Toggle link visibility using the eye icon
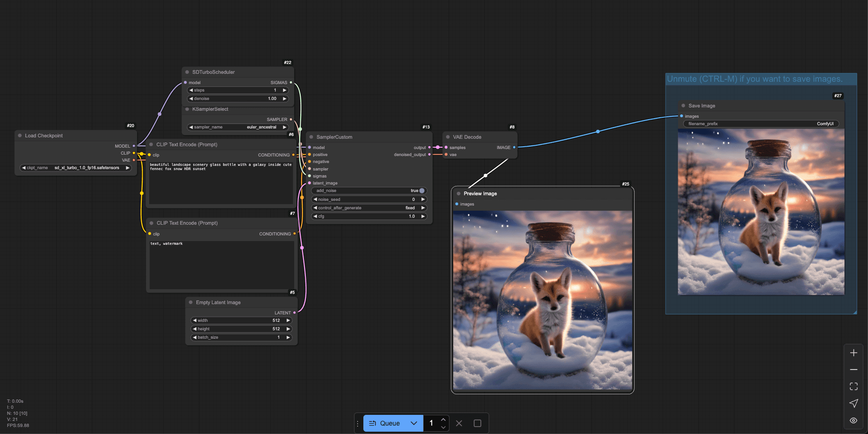Viewport: 868px width, 434px height. (854, 420)
